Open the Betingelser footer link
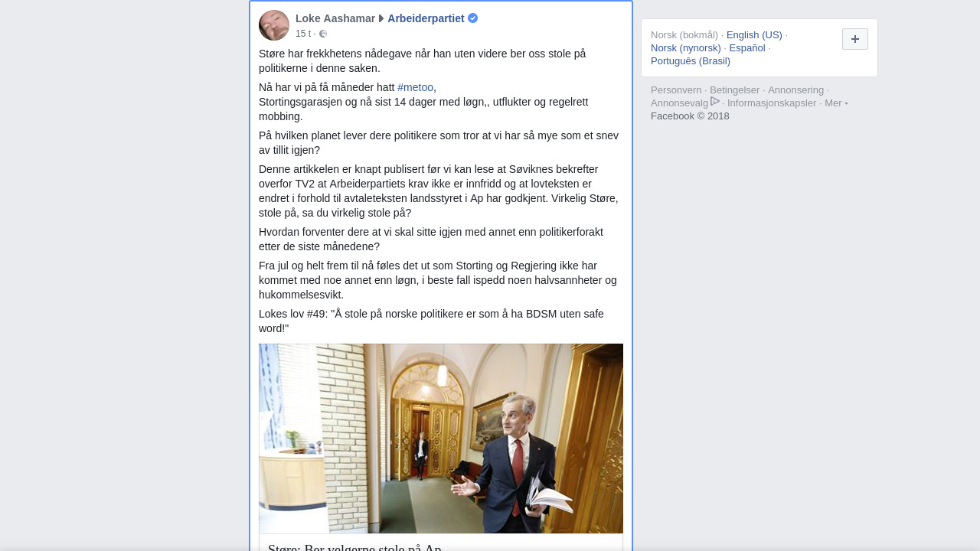Screen dimensions: 980x551 point(735,90)
